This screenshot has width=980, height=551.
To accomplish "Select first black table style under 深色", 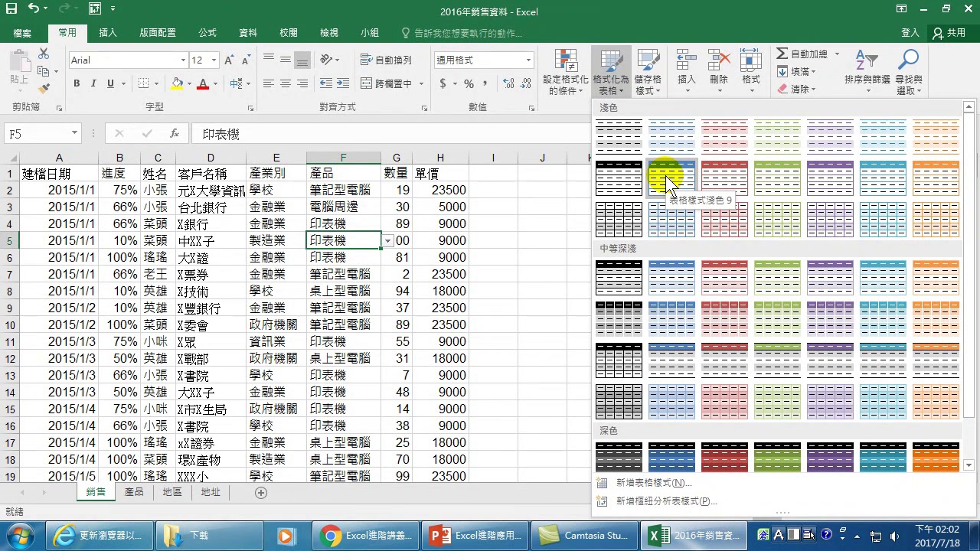I will coord(619,458).
